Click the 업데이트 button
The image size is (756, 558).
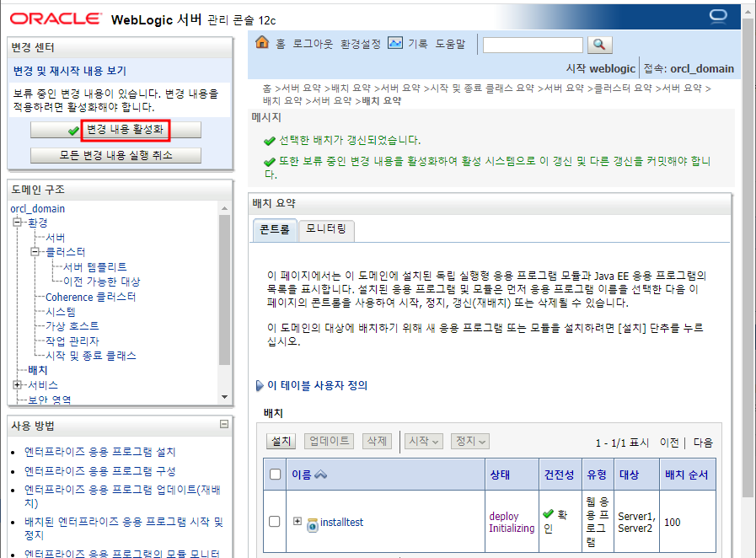pos(330,441)
